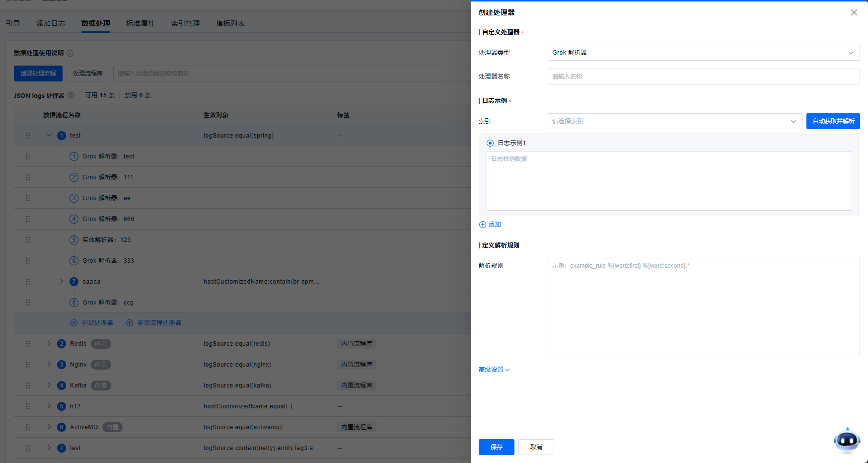Click the 解析规则 text area

(703, 307)
